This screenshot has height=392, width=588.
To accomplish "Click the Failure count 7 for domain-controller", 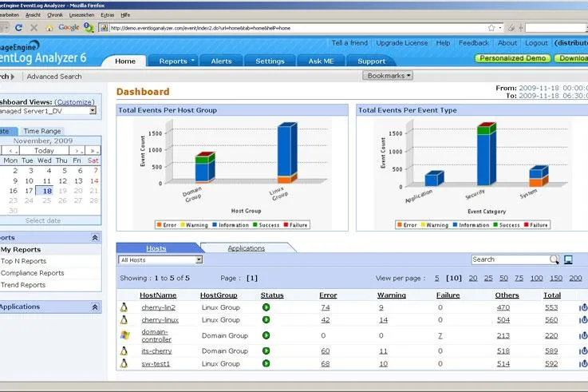I will coord(440,336).
